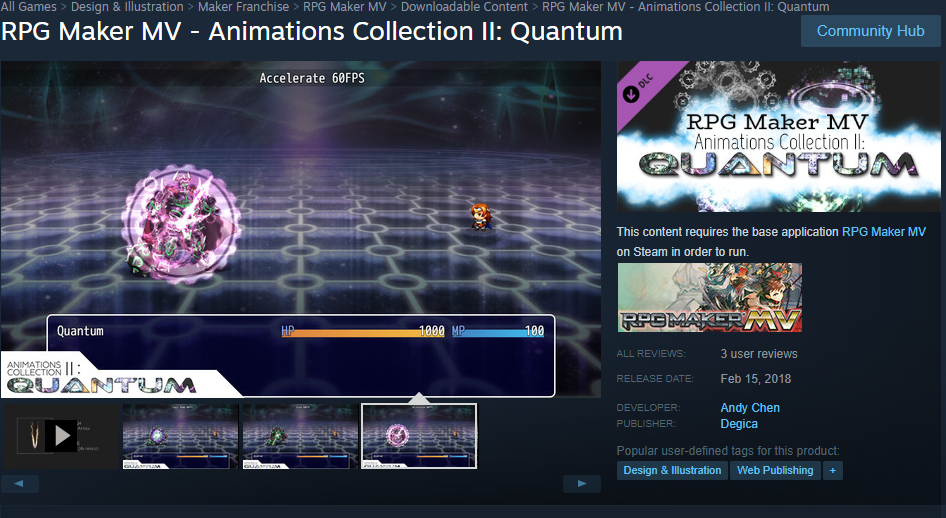Screen dimensions: 946x518
Task: Go to All Games breadcrumb
Action: (x=28, y=7)
